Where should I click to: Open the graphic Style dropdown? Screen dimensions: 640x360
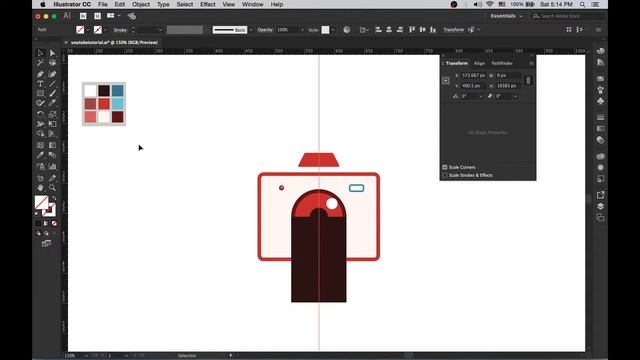pyautogui.click(x=333, y=30)
